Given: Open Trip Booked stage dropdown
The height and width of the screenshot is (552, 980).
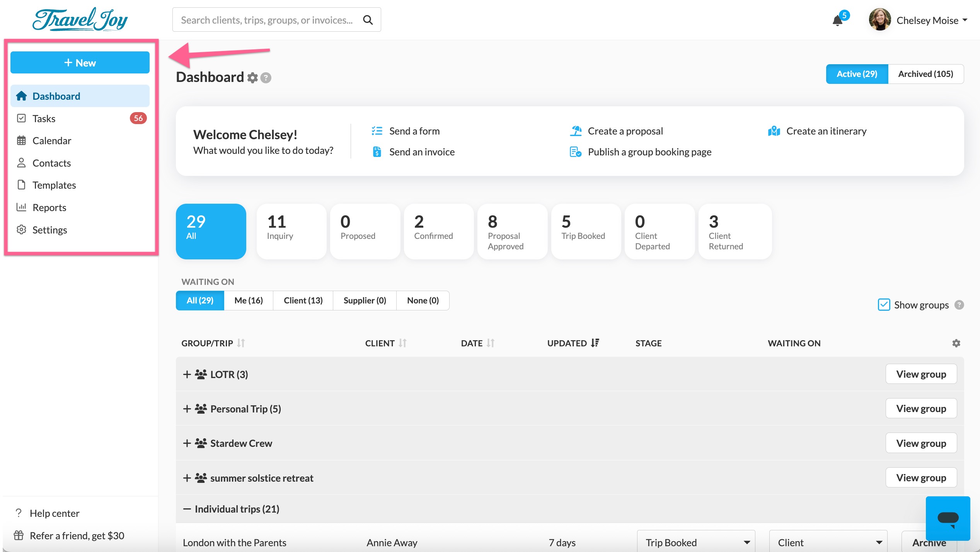Looking at the screenshot, I should tap(695, 542).
